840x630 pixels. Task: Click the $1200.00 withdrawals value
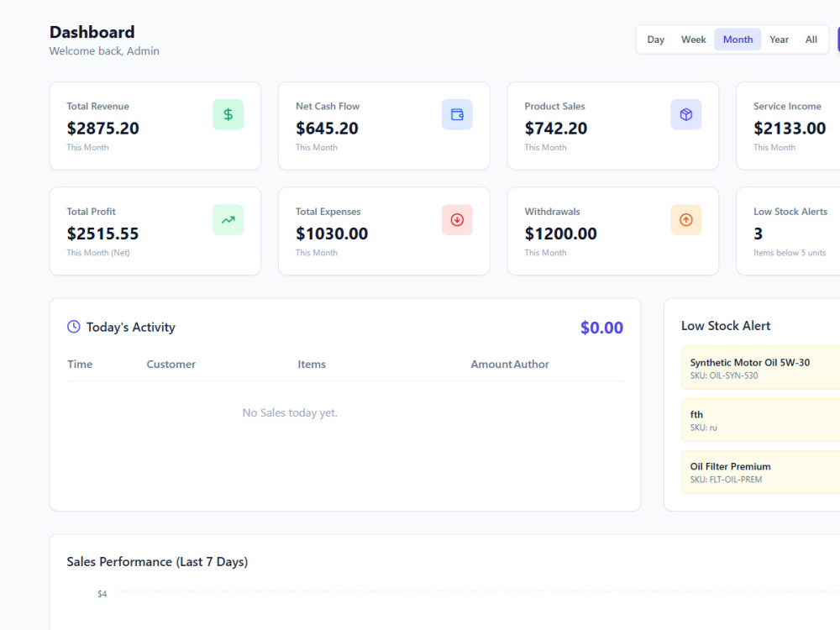point(560,234)
